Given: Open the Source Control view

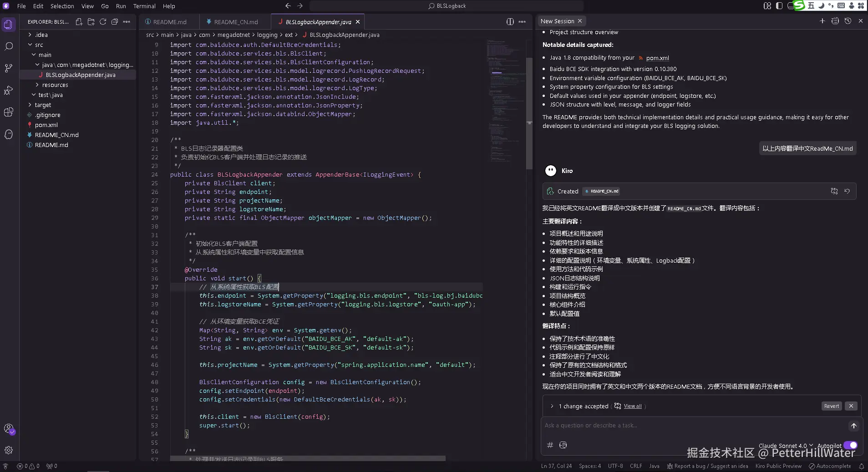Looking at the screenshot, I should [x=9, y=68].
